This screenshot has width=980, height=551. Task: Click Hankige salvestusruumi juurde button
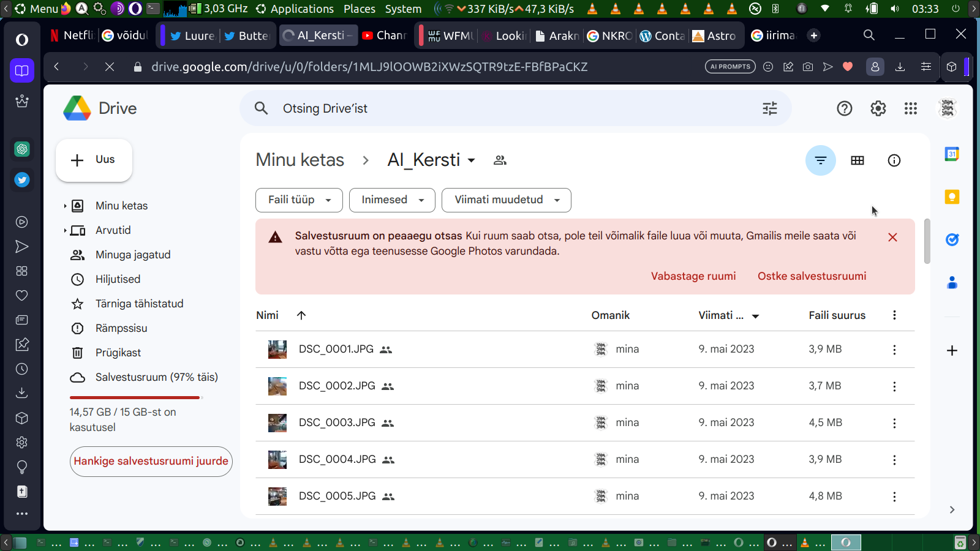click(151, 462)
